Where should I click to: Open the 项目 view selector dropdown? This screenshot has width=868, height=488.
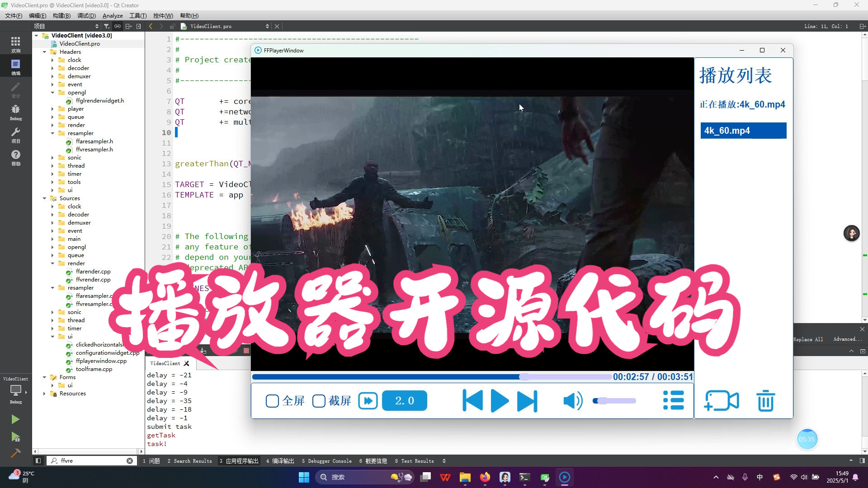(66, 26)
